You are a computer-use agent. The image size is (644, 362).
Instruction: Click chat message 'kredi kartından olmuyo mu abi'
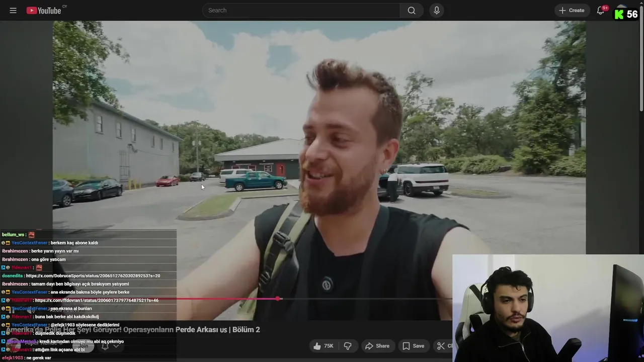click(81, 341)
